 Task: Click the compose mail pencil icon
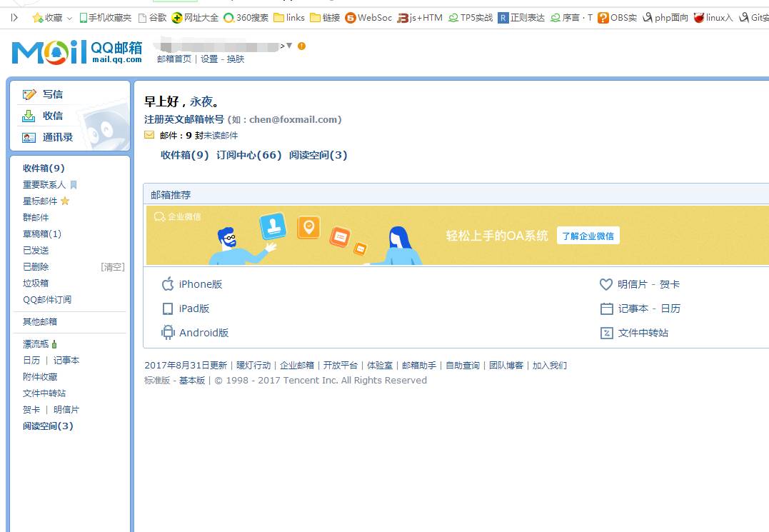click(x=29, y=94)
